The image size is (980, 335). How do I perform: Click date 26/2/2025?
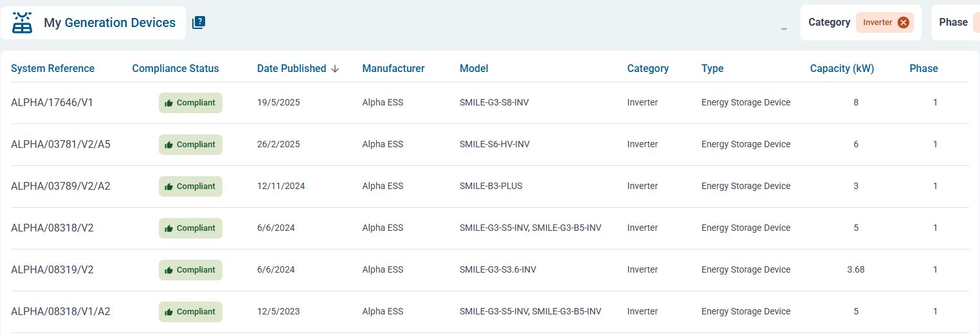coord(278,144)
